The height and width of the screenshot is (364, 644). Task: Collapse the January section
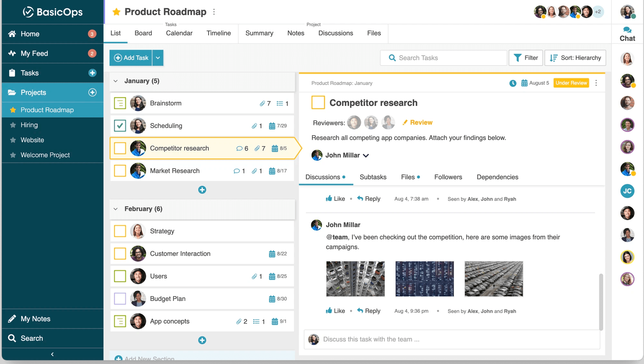pyautogui.click(x=116, y=81)
